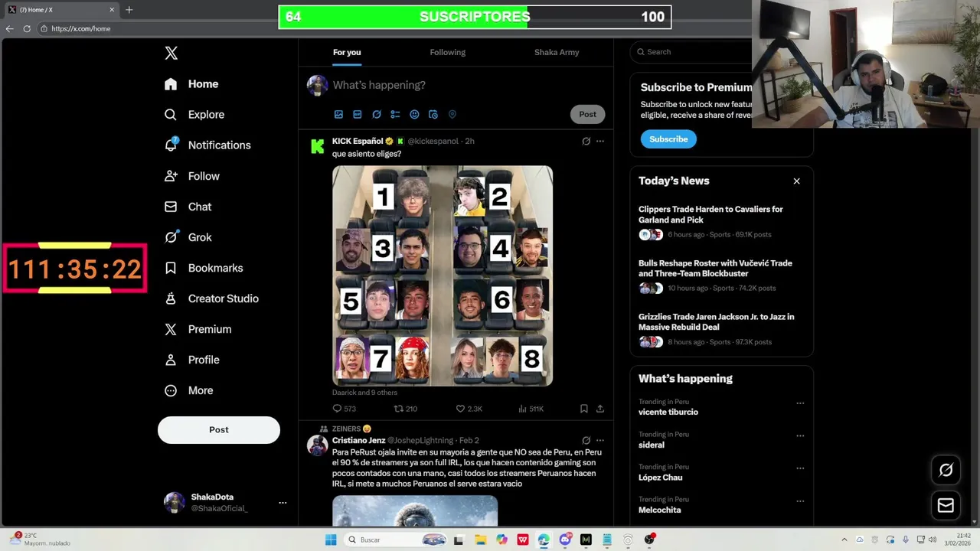Open more options for vicente tiburcio trend
The image size is (980, 551).
coord(800,403)
